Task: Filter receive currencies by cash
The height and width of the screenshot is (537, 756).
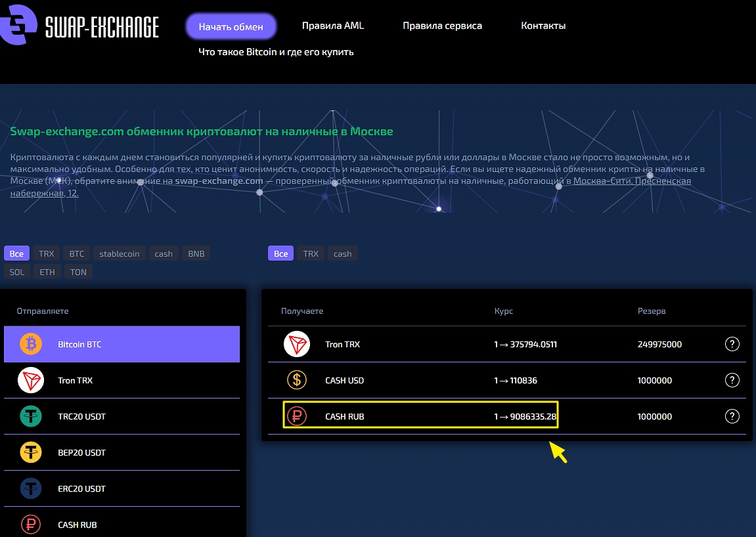Action: pos(342,253)
